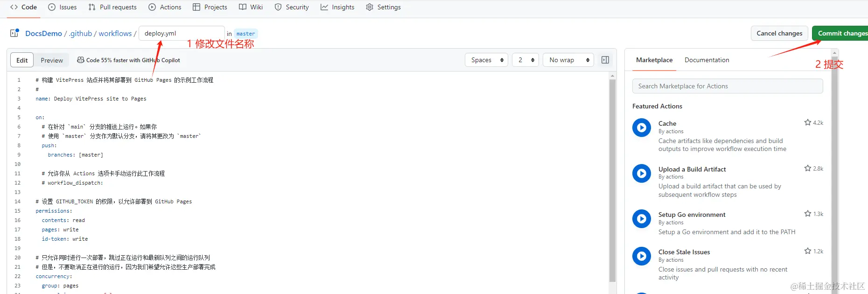This screenshot has height=294, width=868.
Task: Click the Cache action play icon
Action: coord(642,128)
